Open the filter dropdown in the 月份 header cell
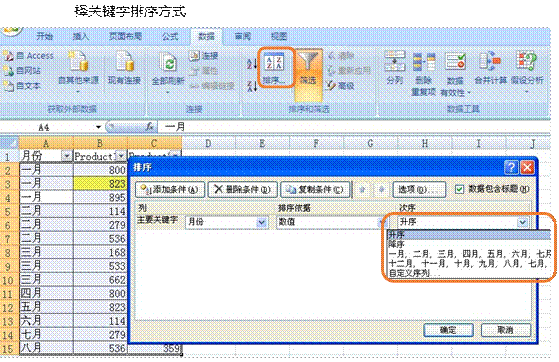This screenshot has height=362, width=559. [66, 156]
